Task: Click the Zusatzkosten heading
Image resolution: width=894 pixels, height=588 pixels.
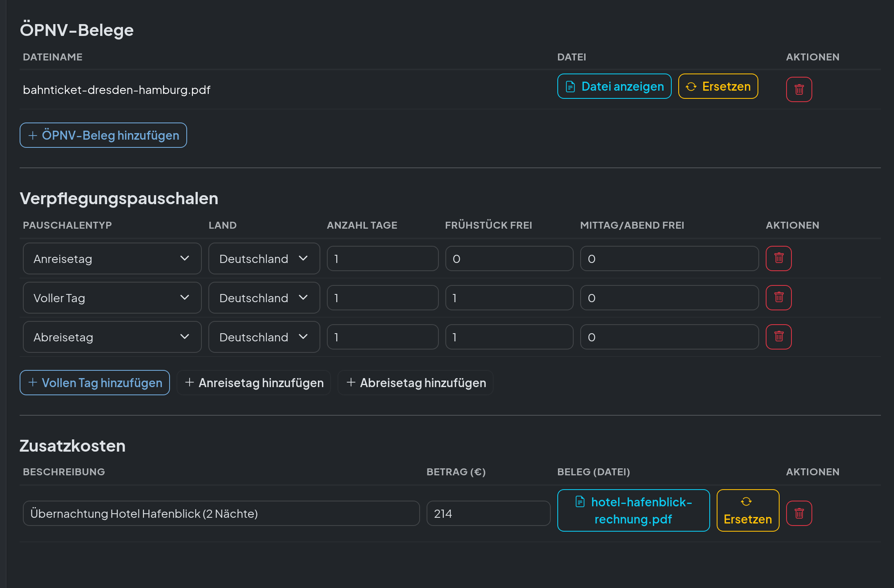Action: [72, 445]
